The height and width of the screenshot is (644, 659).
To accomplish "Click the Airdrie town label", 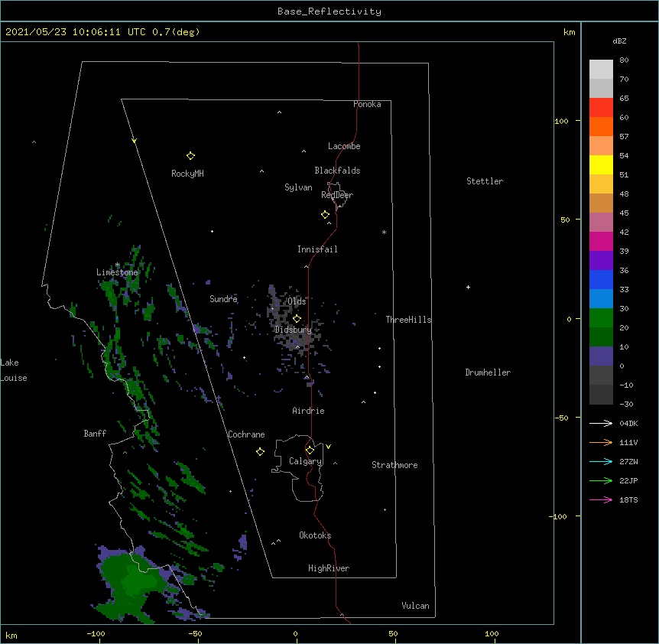I will click(x=309, y=411).
